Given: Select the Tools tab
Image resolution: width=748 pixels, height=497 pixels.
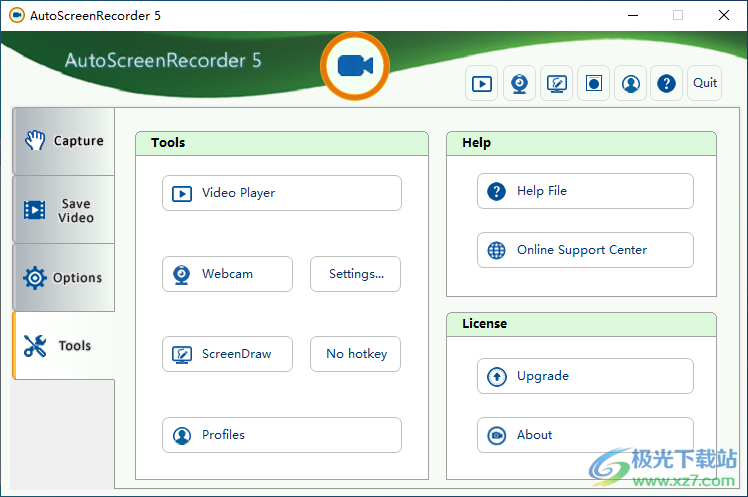Looking at the screenshot, I should tap(63, 346).
